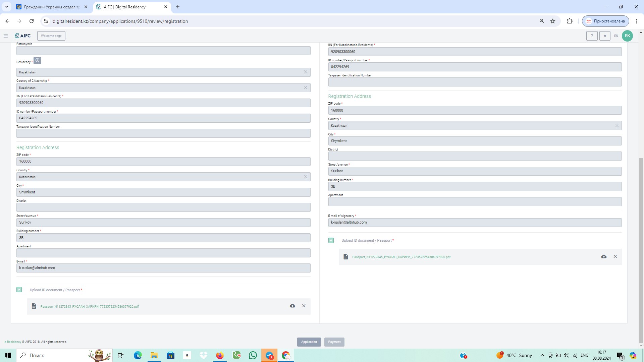Click the E-mail of signatory field
Screen dimensions: 644x362
[475, 223]
